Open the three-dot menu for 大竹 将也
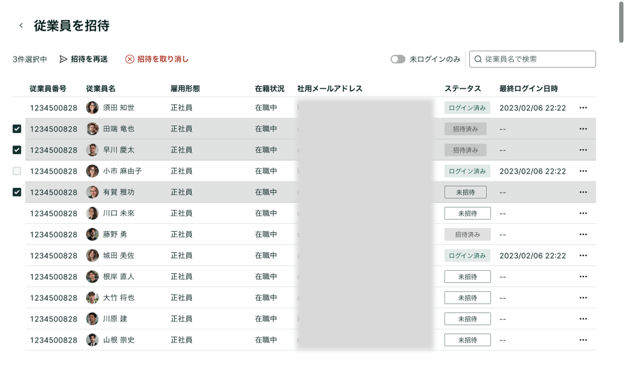Image resolution: width=625 pixels, height=380 pixels. point(583,298)
